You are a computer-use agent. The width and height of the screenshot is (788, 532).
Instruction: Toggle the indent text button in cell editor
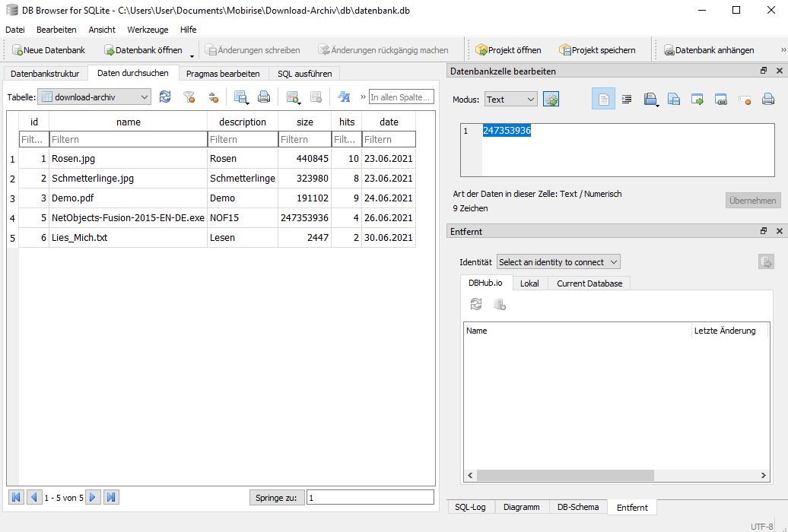pos(627,100)
